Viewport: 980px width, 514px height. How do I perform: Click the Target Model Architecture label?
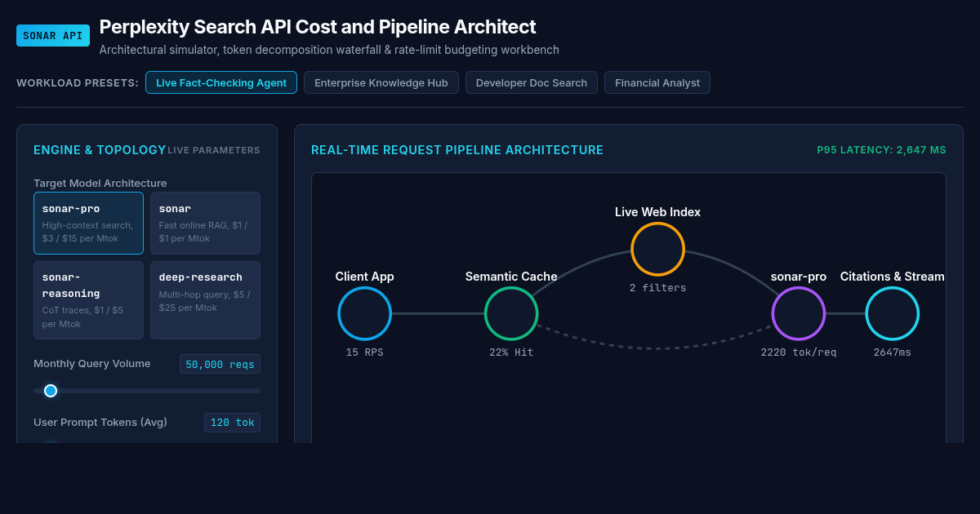pyautogui.click(x=100, y=184)
